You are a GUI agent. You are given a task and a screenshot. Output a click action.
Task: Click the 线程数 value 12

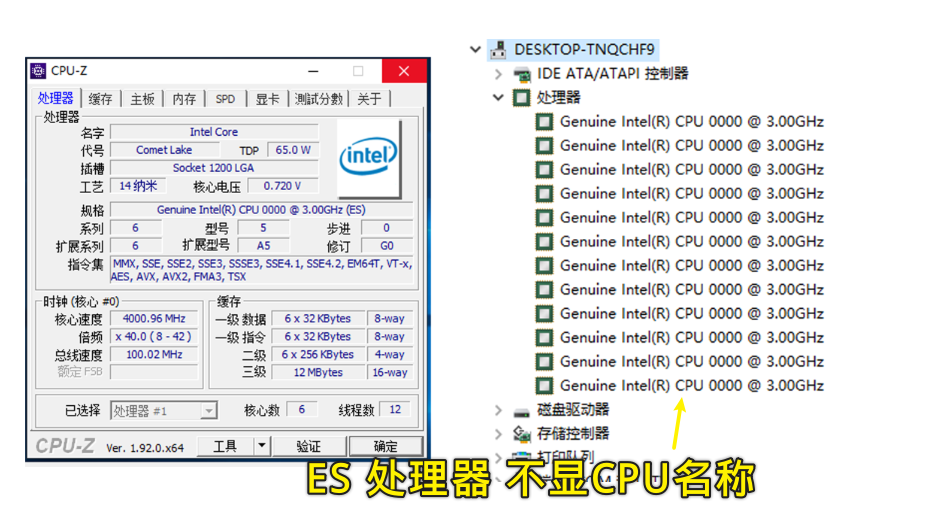[395, 409]
